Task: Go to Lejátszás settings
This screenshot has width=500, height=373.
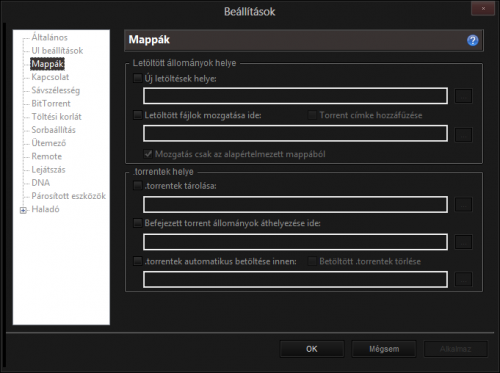Action: [x=48, y=170]
